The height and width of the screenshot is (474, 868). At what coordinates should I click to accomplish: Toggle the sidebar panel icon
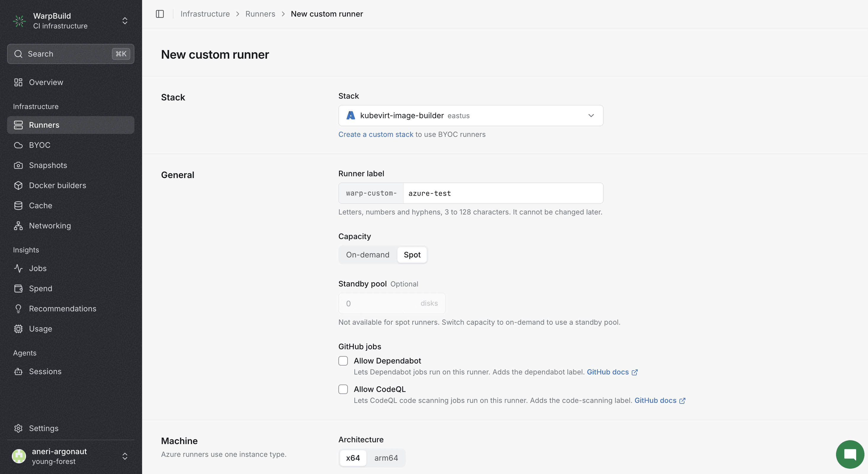tap(160, 14)
